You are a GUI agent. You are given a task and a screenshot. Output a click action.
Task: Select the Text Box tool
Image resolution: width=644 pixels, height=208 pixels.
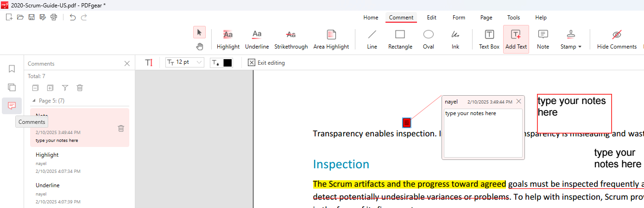click(489, 39)
